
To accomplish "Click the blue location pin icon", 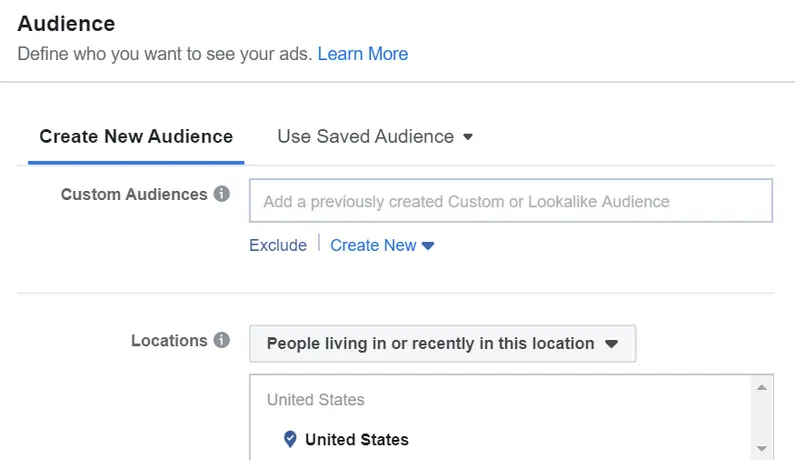I will point(290,439).
